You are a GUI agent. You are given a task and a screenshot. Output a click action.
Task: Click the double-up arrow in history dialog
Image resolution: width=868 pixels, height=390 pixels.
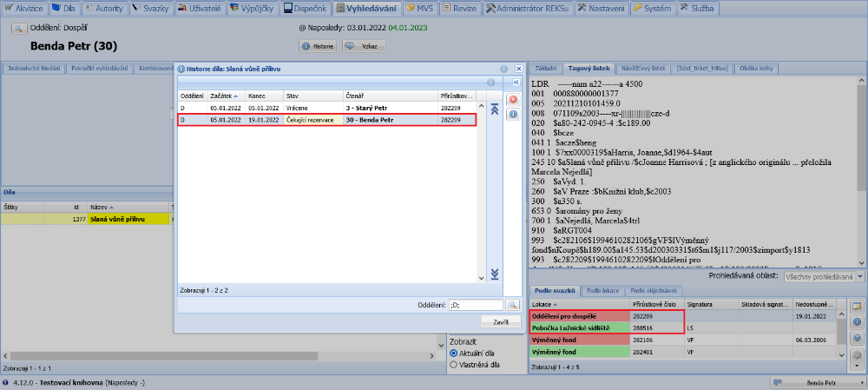click(x=495, y=109)
